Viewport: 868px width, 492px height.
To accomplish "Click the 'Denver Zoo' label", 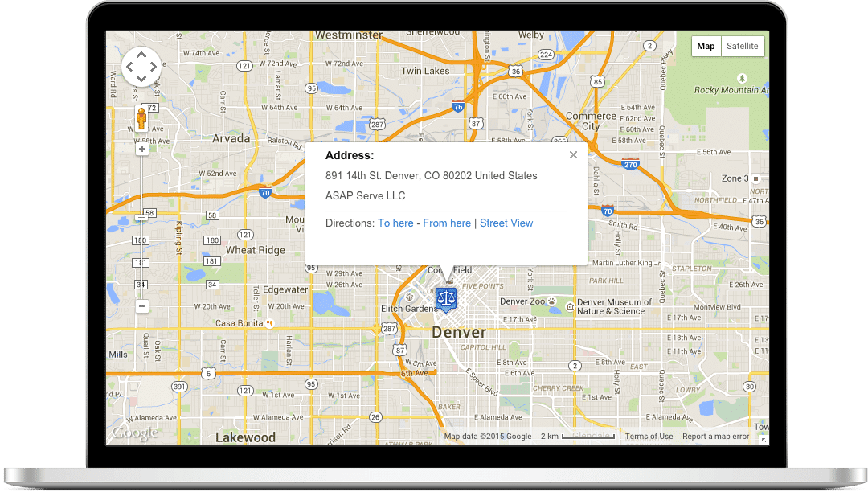I will 522,301.
